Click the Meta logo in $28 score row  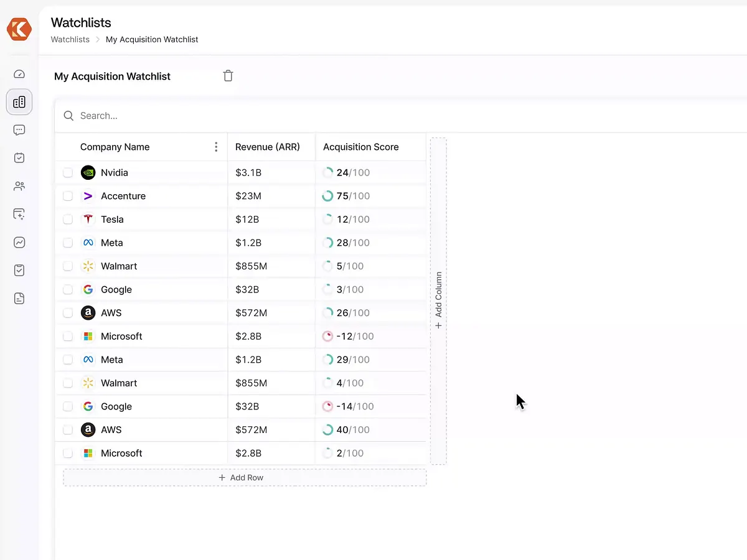tap(88, 243)
